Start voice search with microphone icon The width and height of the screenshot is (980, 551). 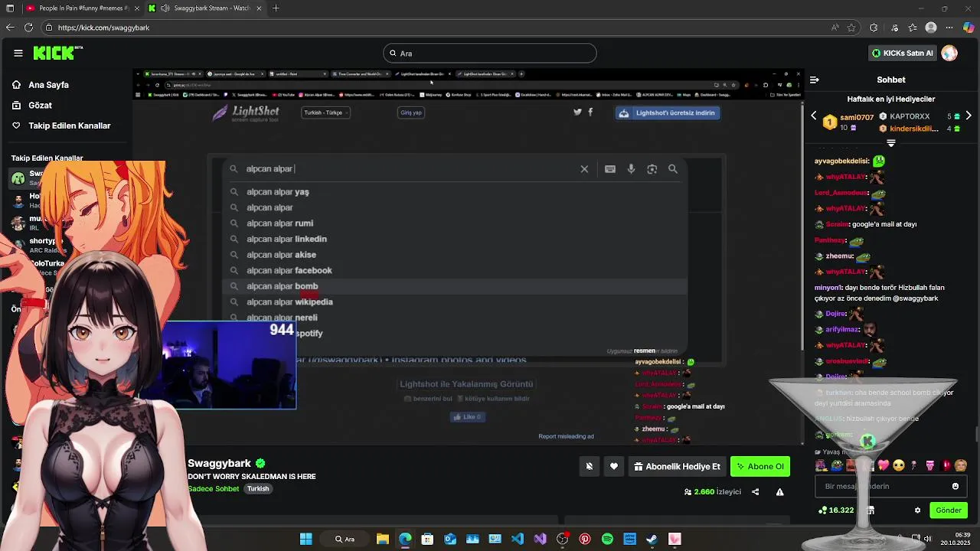(x=631, y=169)
